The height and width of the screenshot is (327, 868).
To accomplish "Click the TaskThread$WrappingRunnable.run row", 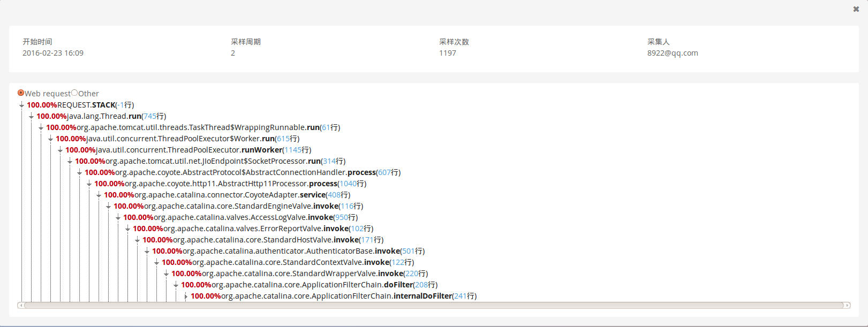I will (193, 127).
